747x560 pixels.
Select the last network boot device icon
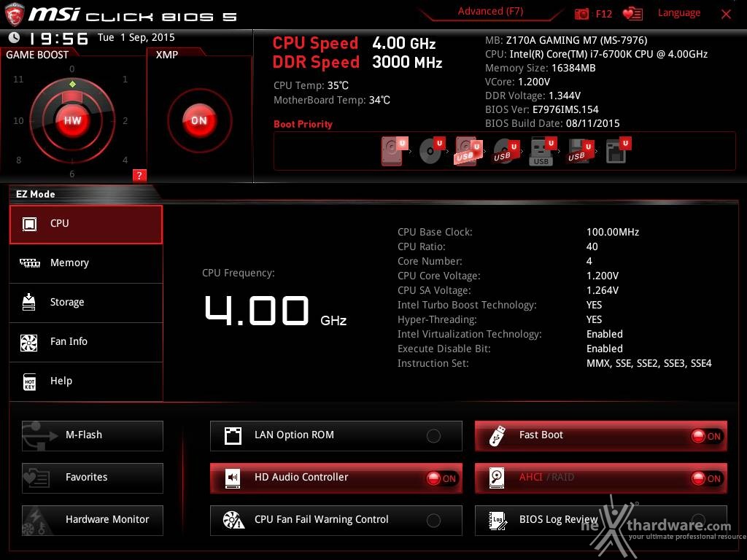pos(618,151)
